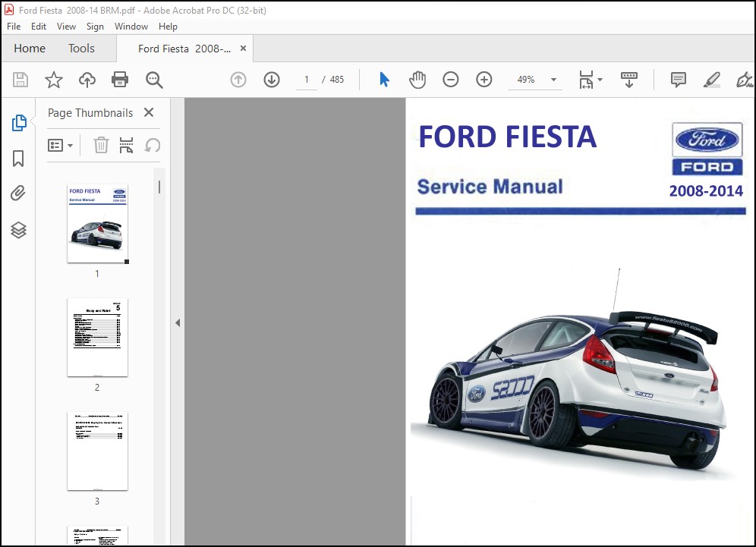Switch to the Tools tab
Screen dimensions: 756x547
(x=81, y=49)
